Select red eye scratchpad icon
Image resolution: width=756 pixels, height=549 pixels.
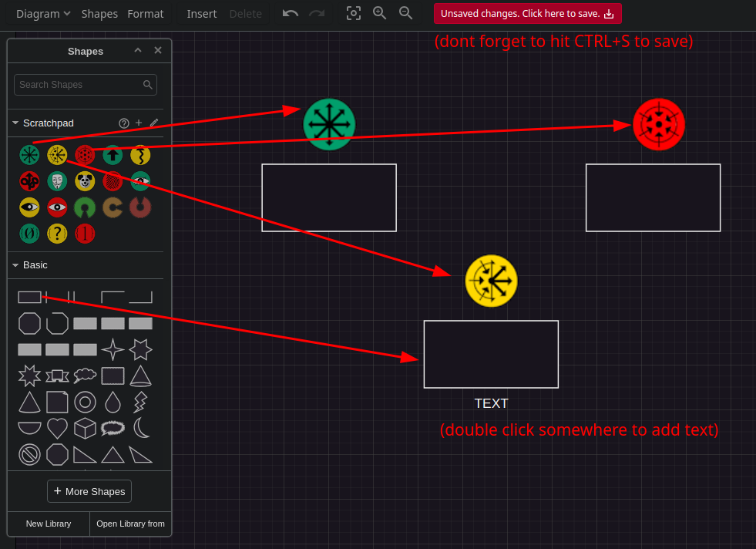pyautogui.click(x=57, y=207)
